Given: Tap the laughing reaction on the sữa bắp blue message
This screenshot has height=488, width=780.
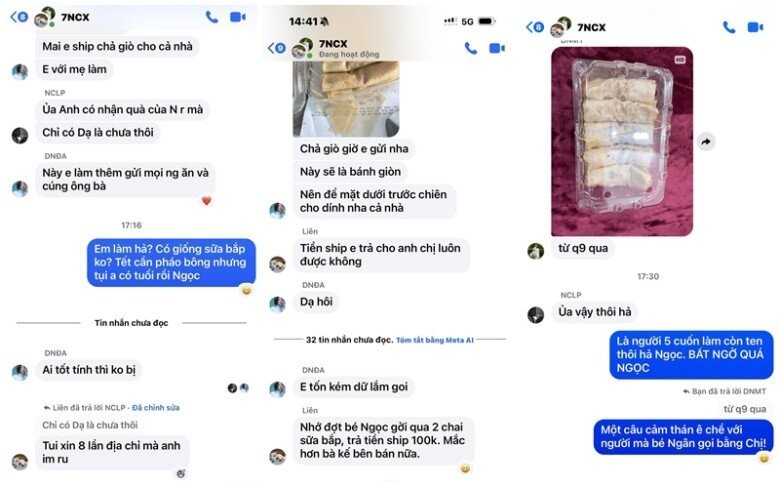Looking at the screenshot, I should pyautogui.click(x=246, y=290).
